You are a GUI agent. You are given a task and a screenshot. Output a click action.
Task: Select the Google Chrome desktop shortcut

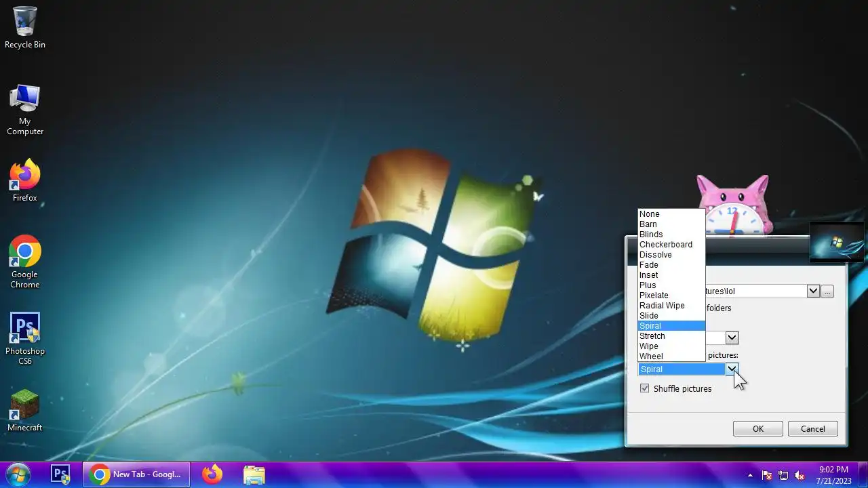[25, 262]
